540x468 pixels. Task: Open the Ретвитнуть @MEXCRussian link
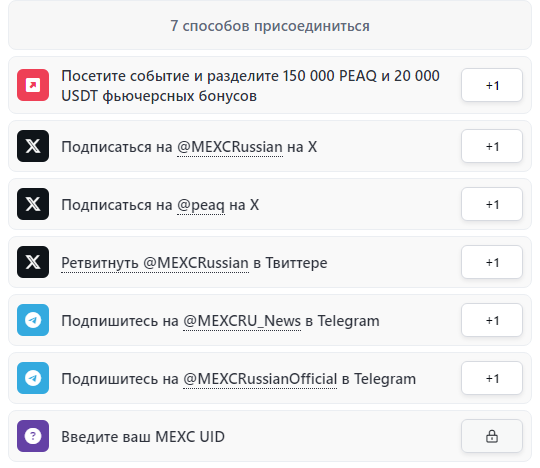coord(155,263)
